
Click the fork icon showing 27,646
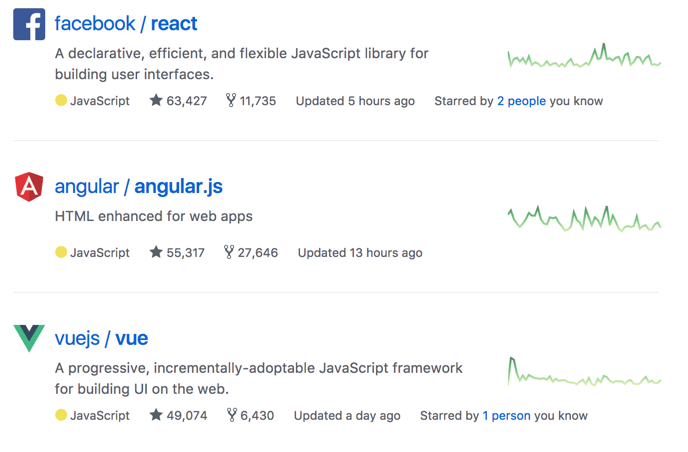point(229,252)
